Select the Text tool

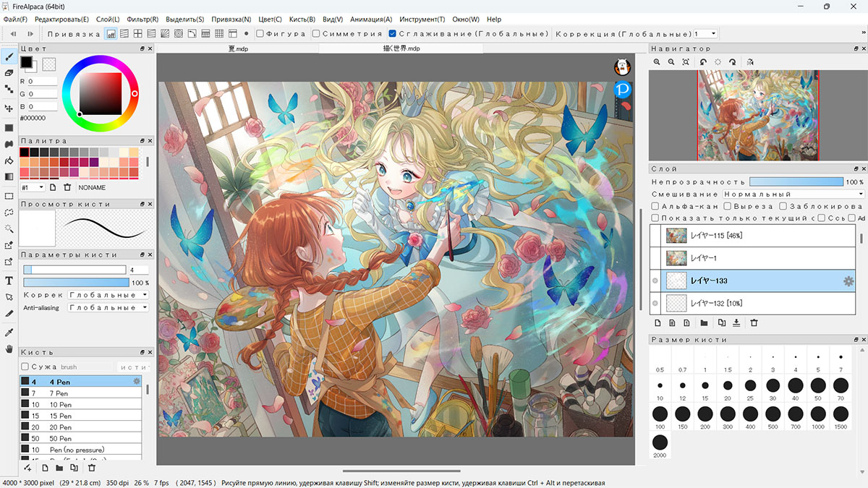tap(9, 281)
